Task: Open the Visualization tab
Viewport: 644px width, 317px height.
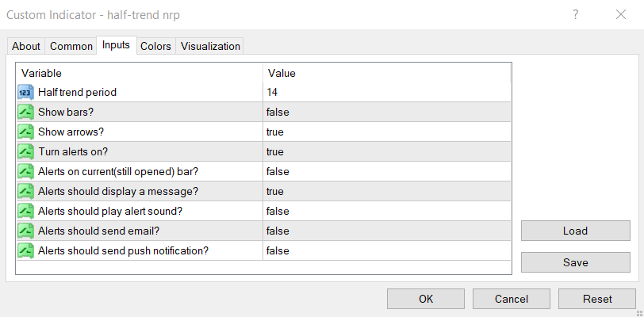Action: pos(210,46)
